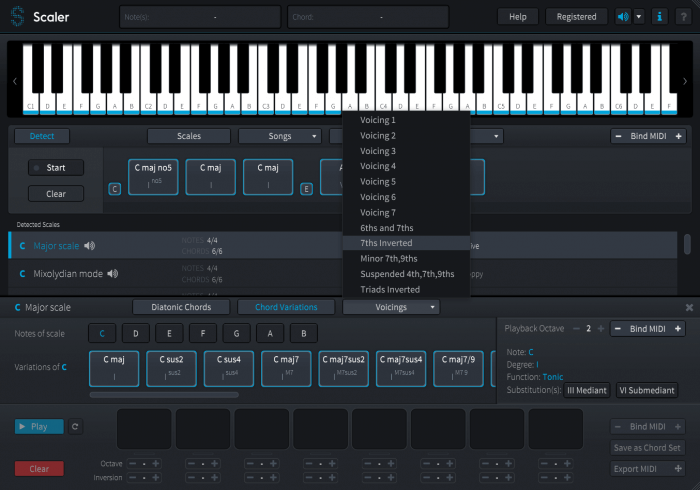Viewport: 700px width, 490px height.
Task: Toggle the Start detection button
Action: pos(55,168)
